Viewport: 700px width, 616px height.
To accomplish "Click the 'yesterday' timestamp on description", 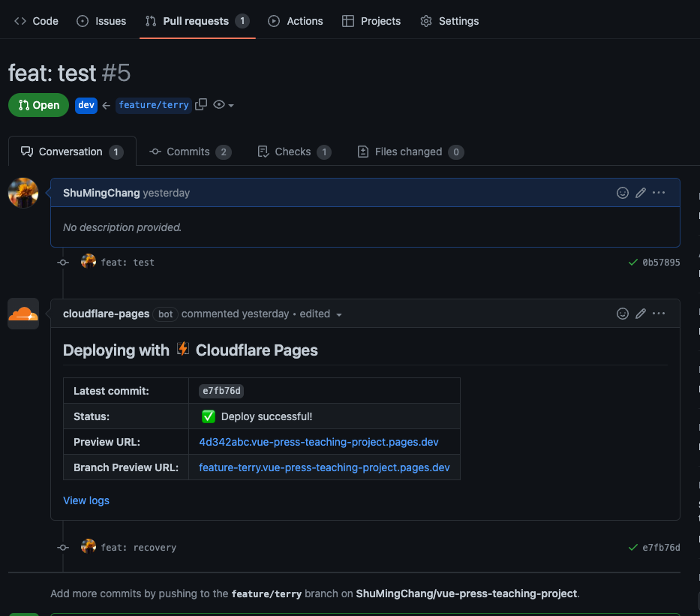I will 166,193.
